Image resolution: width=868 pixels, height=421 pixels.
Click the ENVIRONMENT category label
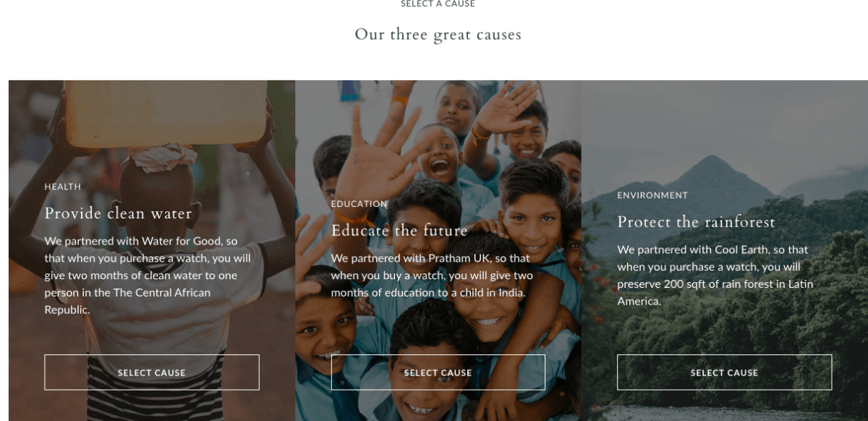click(x=652, y=195)
